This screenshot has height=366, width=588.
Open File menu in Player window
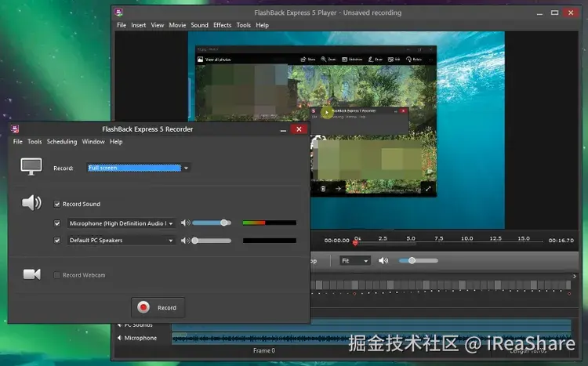(122, 25)
